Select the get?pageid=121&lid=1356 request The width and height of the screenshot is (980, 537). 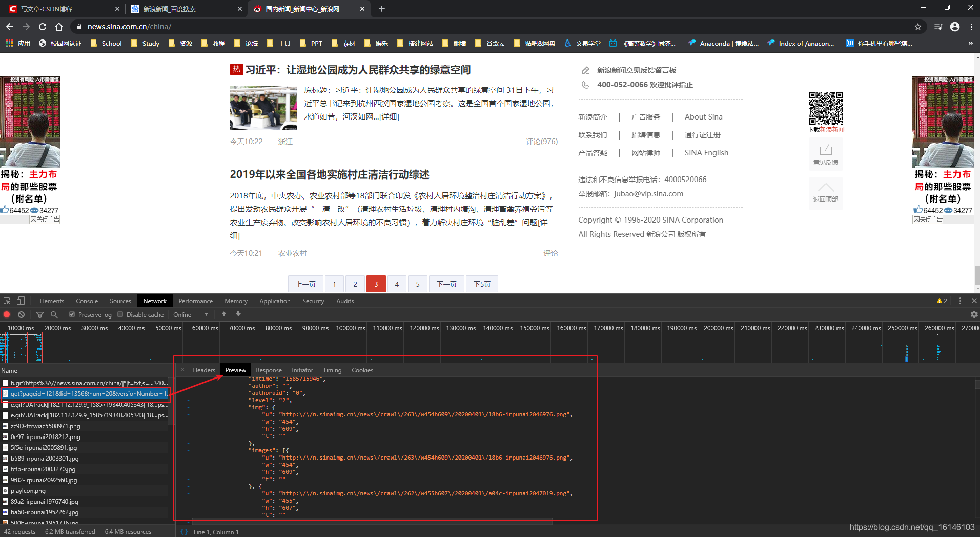pos(84,394)
